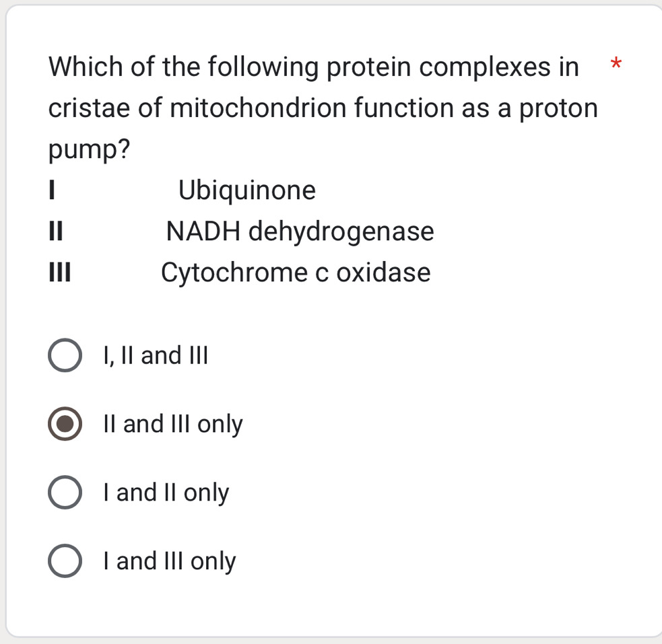The height and width of the screenshot is (644, 662).
Task: Click the 'I and III only' answer text
Action: pos(169,561)
